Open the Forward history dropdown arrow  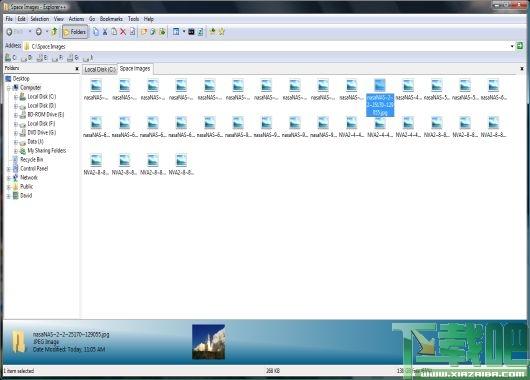[47, 32]
